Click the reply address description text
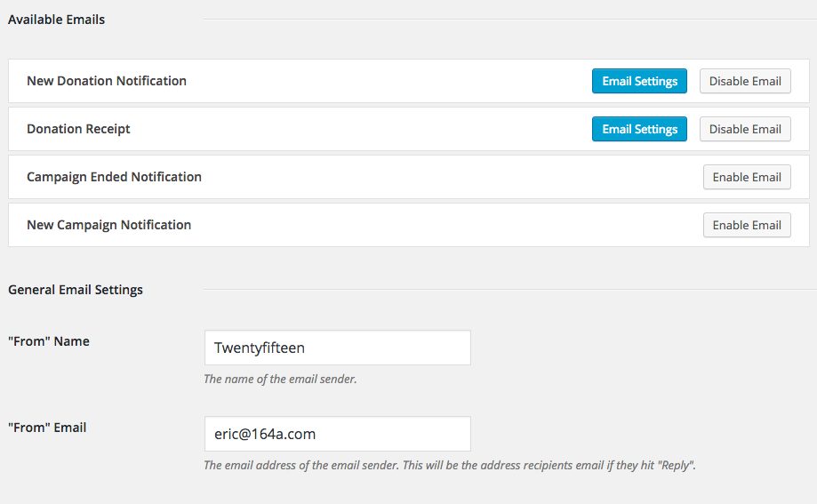Image resolution: width=817 pixels, height=504 pixels. pos(449,466)
